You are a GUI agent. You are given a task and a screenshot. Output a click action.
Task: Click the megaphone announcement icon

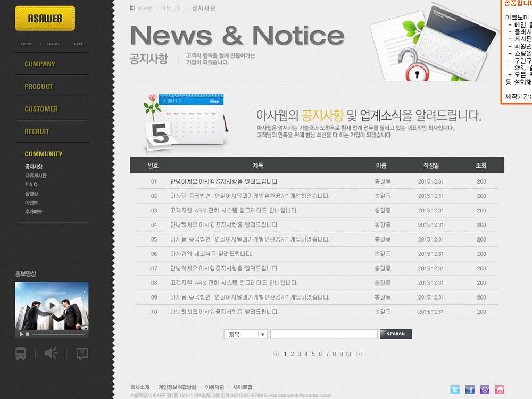51,353
